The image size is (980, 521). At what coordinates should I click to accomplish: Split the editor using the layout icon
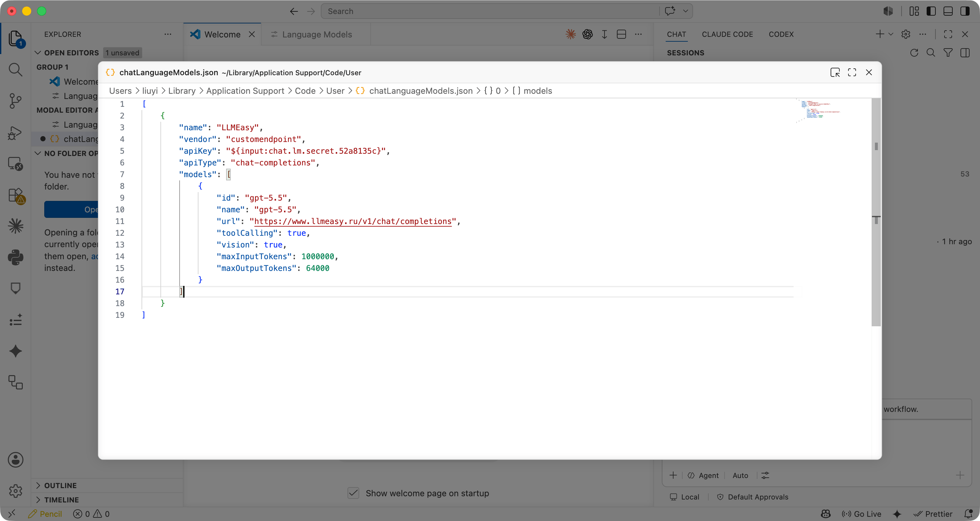[621, 34]
